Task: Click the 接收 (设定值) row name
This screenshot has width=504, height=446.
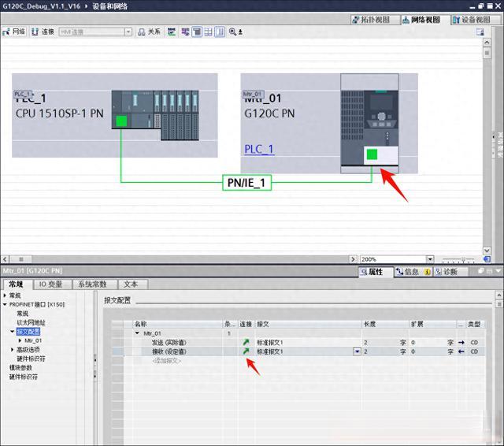Action: (x=169, y=351)
